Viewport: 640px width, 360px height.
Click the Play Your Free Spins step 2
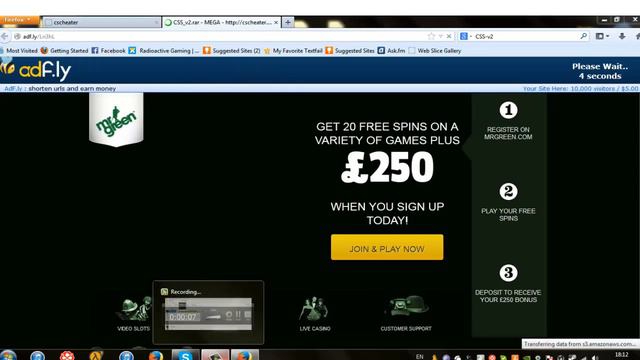pos(508,203)
